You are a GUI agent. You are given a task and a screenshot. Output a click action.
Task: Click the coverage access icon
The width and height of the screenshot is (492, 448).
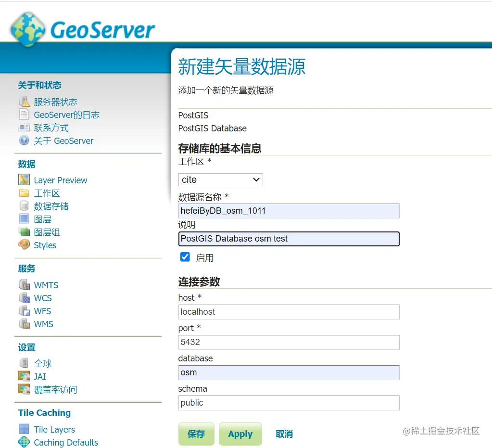(24, 389)
